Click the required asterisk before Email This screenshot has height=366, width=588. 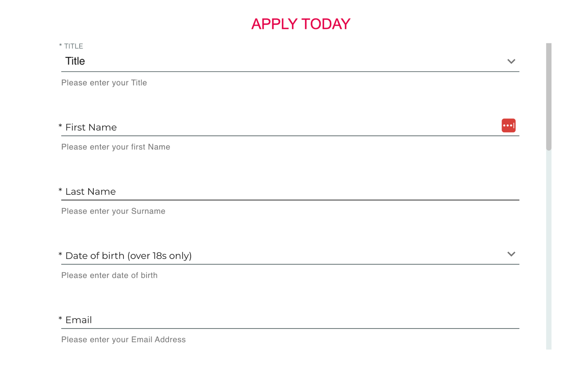coord(60,319)
